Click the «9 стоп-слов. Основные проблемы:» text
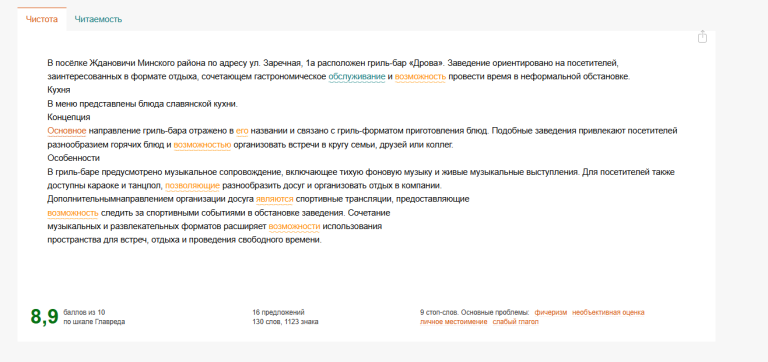This screenshot has width=768, height=362. pos(474,312)
